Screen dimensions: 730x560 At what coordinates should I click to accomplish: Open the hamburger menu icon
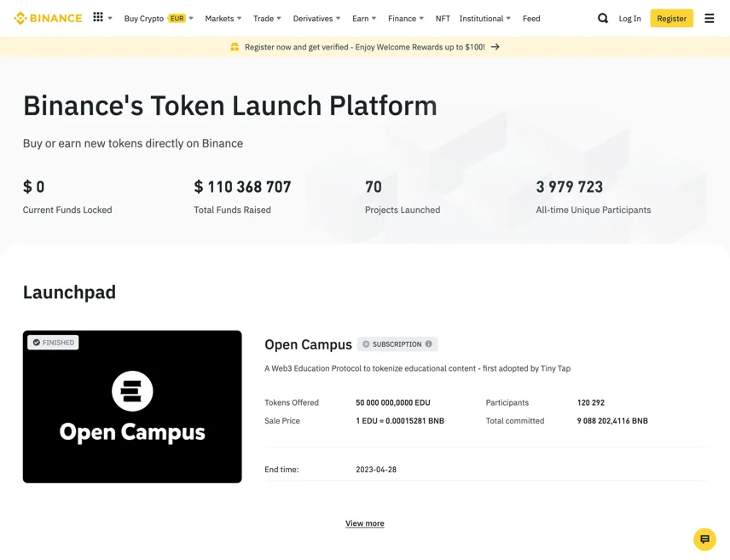coord(709,18)
